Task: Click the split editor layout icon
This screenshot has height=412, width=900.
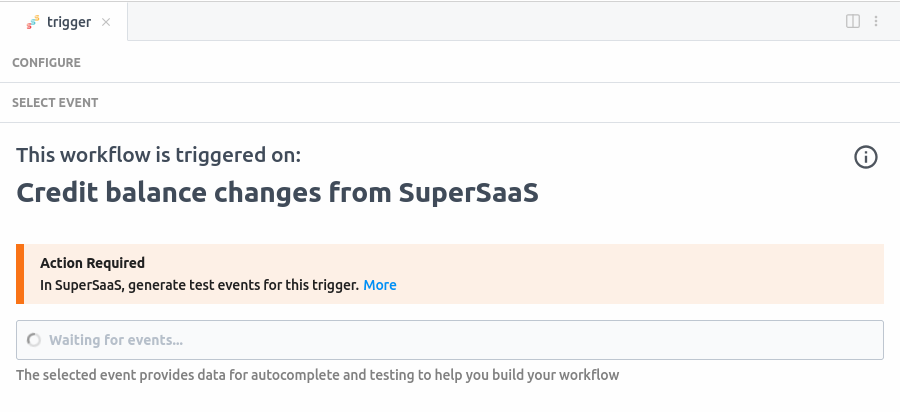Action: [853, 21]
